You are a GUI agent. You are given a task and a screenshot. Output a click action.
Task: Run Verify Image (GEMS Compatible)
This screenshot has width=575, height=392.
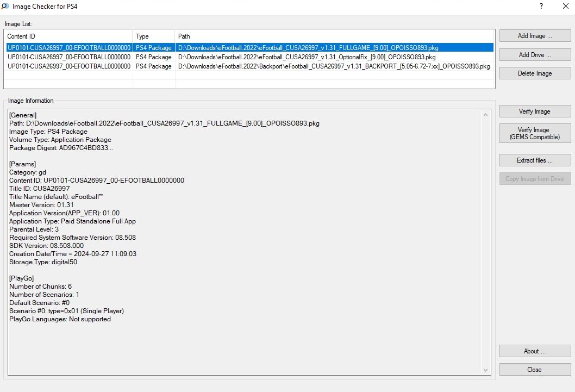click(535, 134)
